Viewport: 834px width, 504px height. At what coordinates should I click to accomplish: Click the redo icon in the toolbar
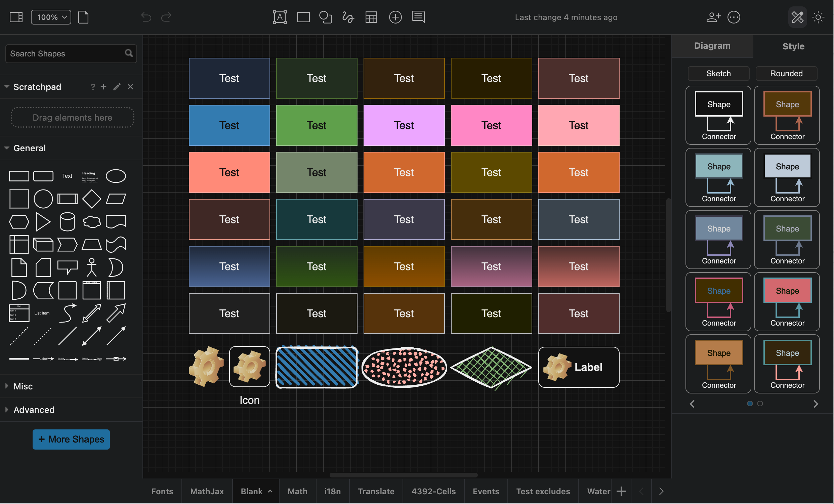(x=166, y=17)
